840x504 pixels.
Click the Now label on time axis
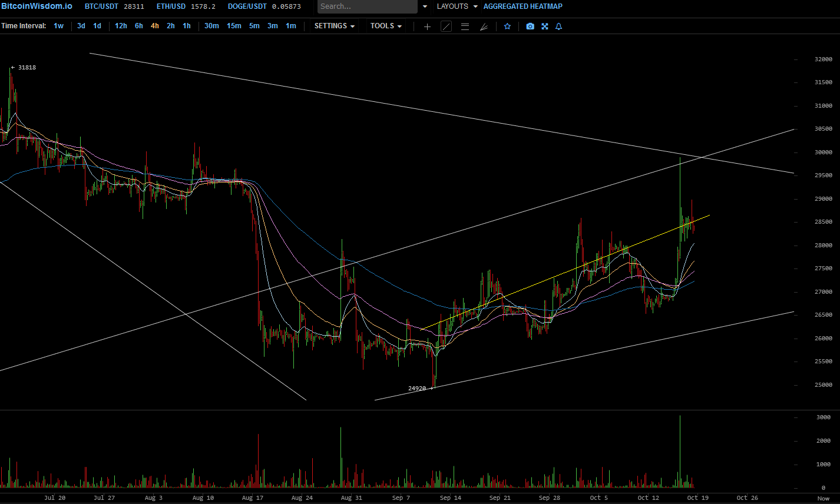(824, 498)
